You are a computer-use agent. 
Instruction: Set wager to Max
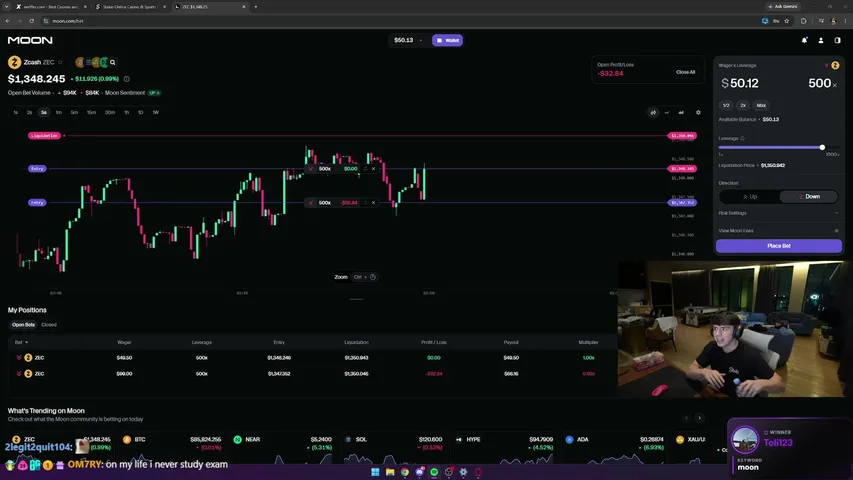pos(761,106)
